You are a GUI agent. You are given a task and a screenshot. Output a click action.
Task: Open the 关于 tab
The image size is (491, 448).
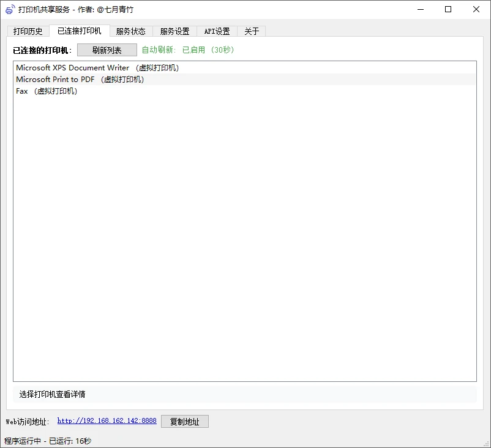tap(252, 31)
